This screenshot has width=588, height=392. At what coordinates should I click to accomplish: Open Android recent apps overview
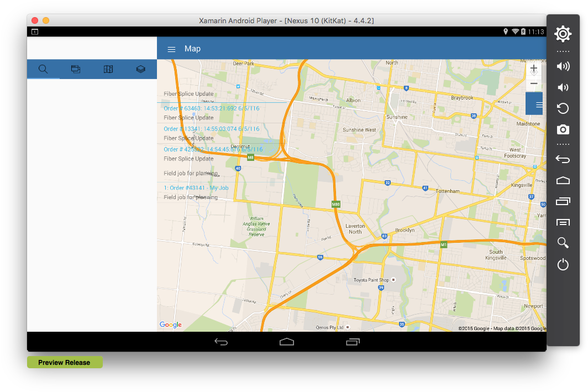tap(353, 341)
